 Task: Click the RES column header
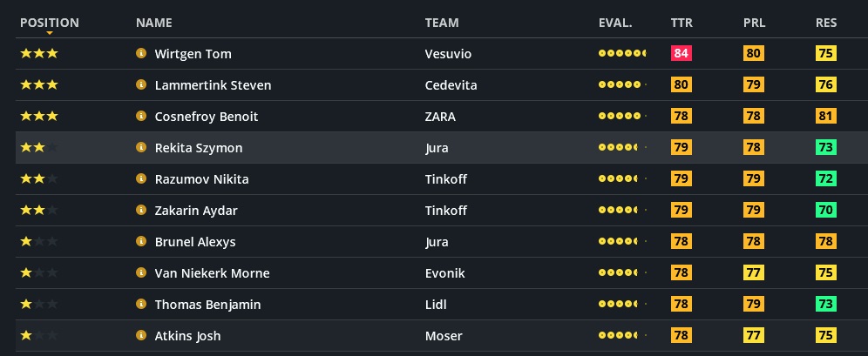click(826, 23)
